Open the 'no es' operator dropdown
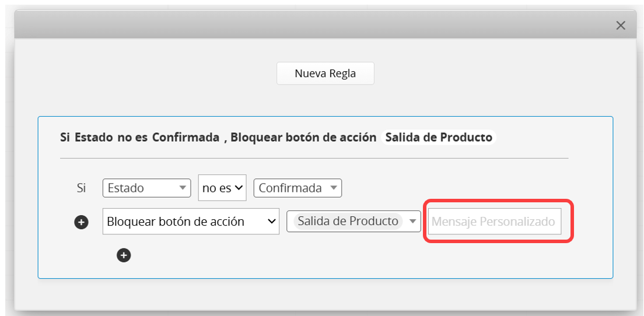The image size is (644, 316). point(222,188)
